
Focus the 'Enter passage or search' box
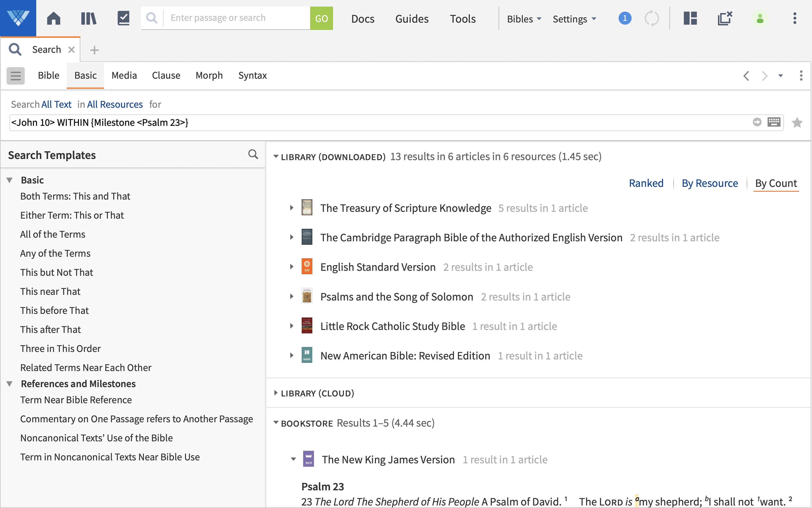[237, 18]
